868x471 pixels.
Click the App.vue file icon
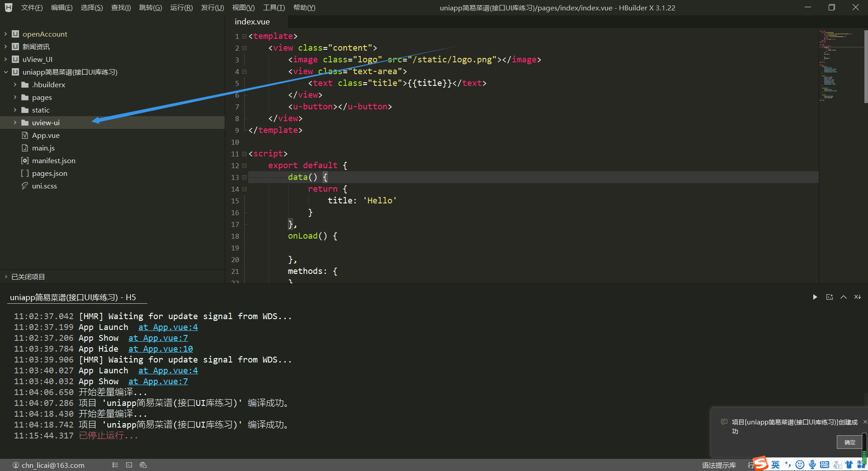(x=25, y=135)
